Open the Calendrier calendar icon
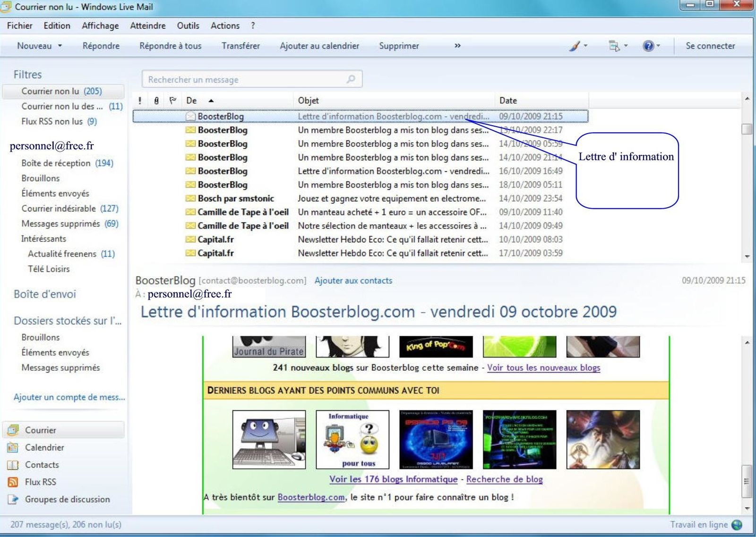Image resolution: width=756 pixels, height=537 pixels. 13,447
